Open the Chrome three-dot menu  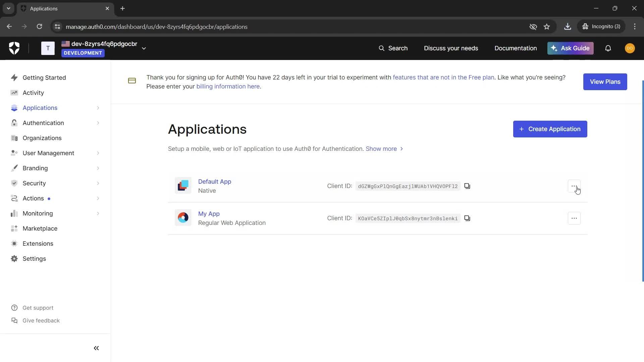click(x=635, y=26)
